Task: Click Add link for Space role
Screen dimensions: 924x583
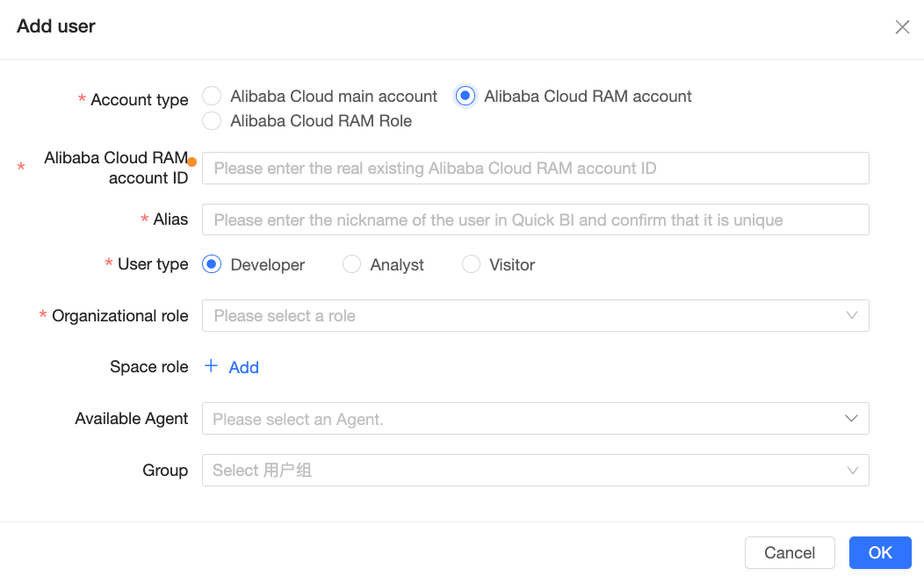Action: coord(243,368)
